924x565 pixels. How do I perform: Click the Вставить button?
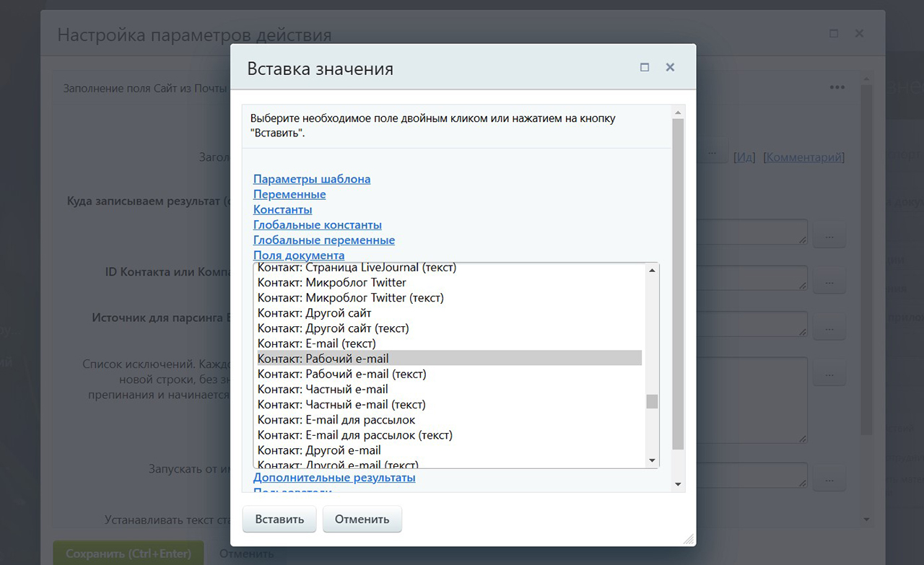[x=279, y=519]
